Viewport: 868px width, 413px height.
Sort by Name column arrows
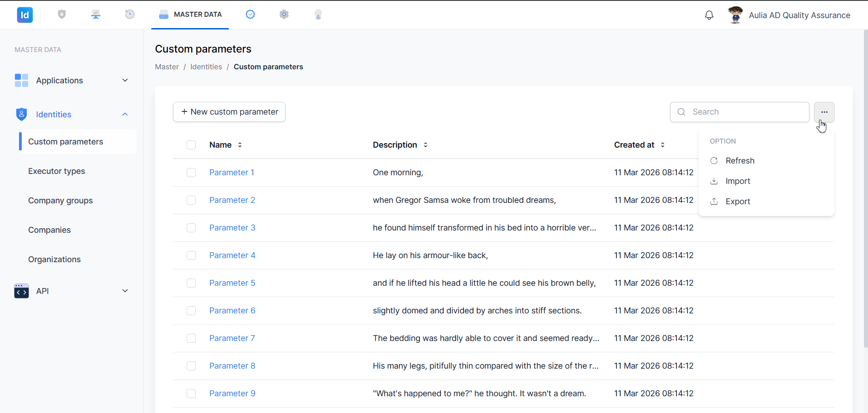(240, 145)
